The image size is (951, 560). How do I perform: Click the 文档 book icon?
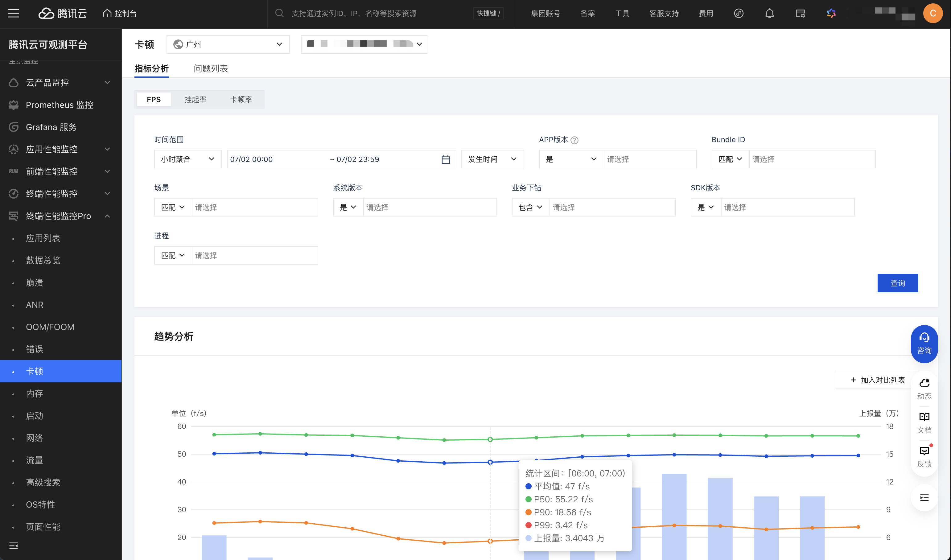click(x=924, y=417)
